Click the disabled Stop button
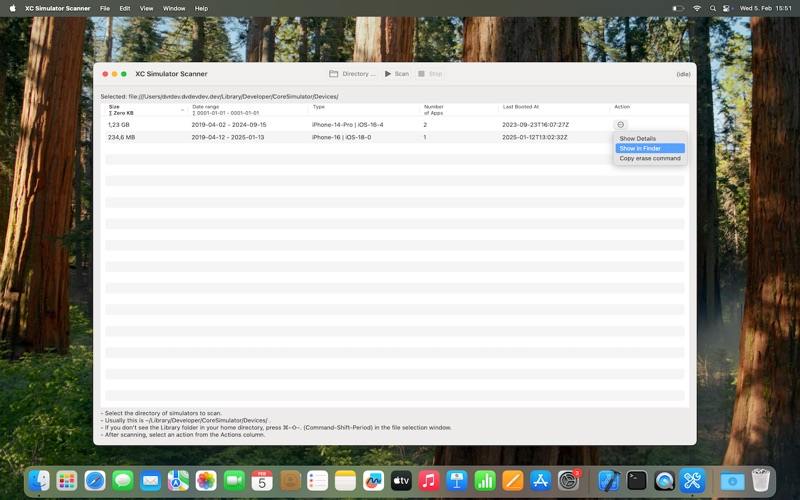This screenshot has height=500, width=800. click(430, 74)
